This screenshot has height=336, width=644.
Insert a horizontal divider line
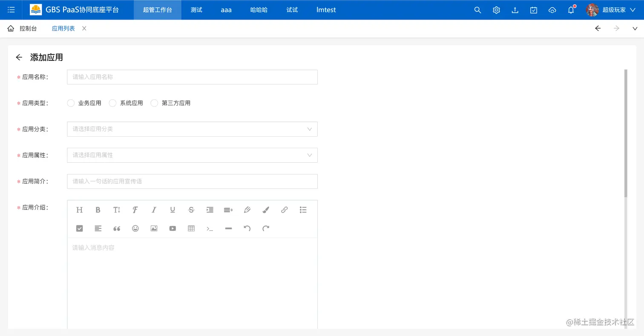click(228, 228)
